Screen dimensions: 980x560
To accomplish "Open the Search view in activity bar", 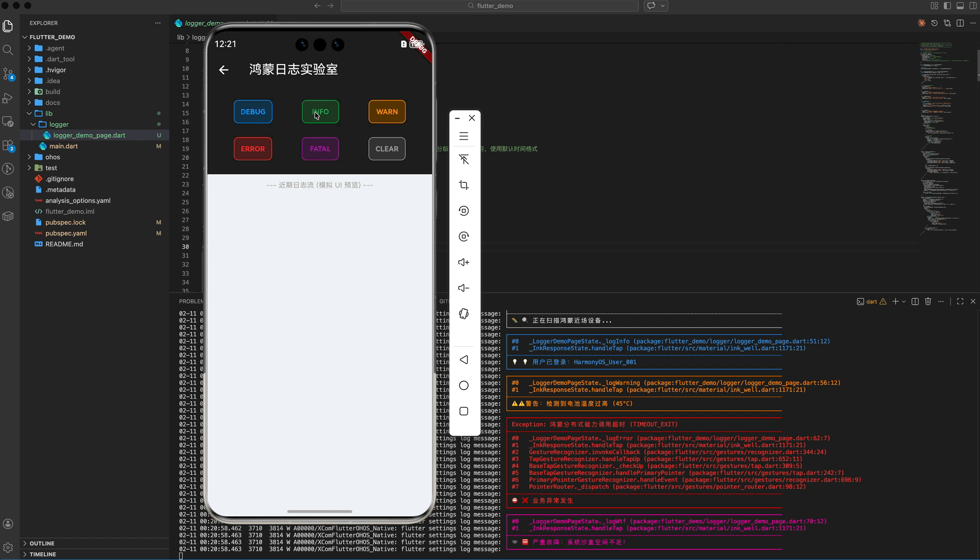I will tap(8, 50).
